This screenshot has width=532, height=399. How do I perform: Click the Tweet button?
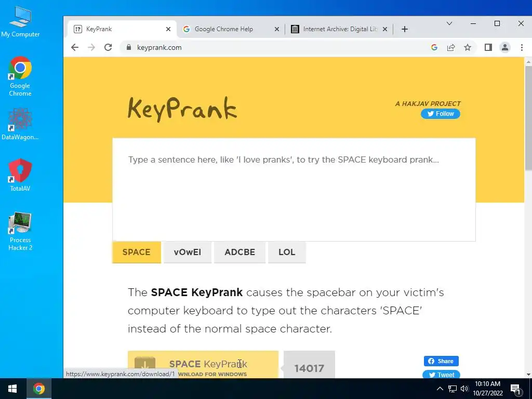(441, 374)
